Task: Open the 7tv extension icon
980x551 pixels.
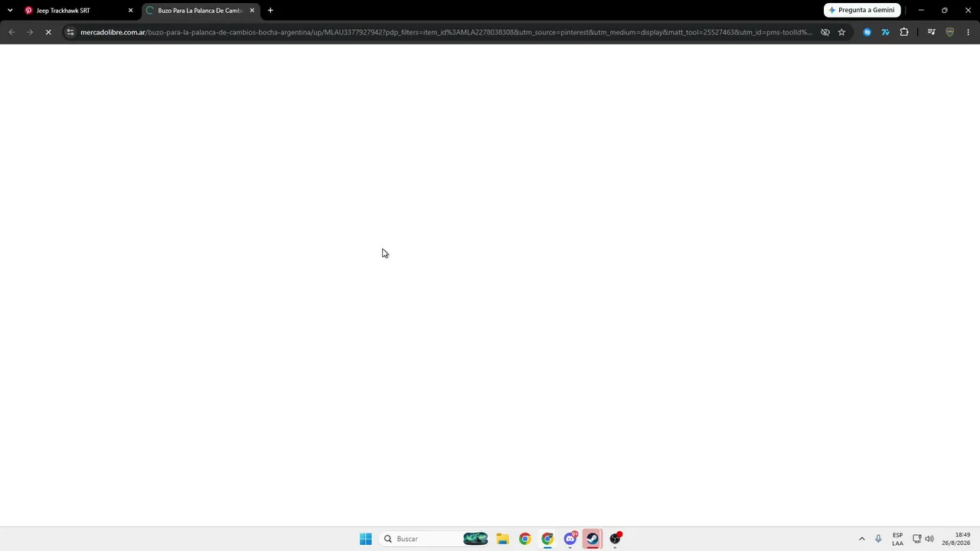Action: coord(886,32)
